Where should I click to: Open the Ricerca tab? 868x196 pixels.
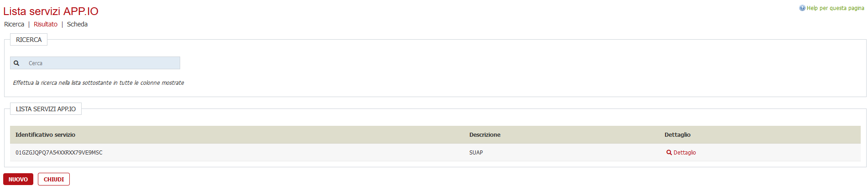click(x=14, y=24)
